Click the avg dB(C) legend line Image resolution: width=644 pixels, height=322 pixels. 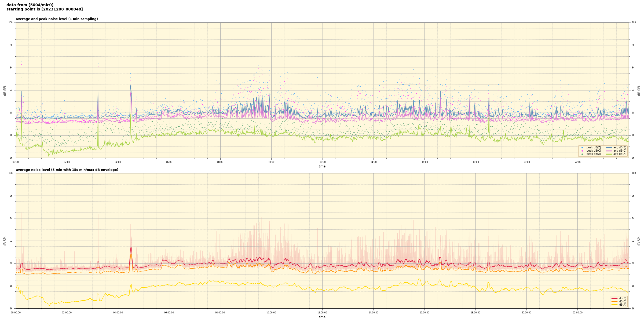point(609,151)
